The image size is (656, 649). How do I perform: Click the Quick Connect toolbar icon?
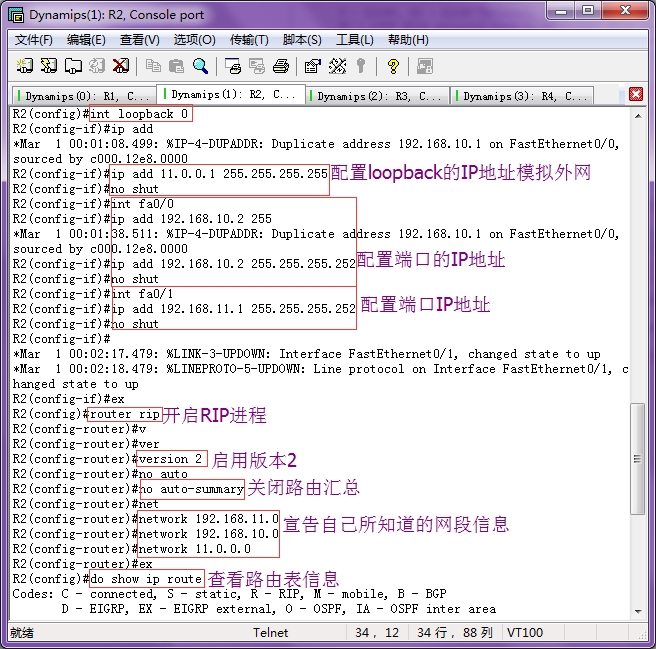point(49,66)
